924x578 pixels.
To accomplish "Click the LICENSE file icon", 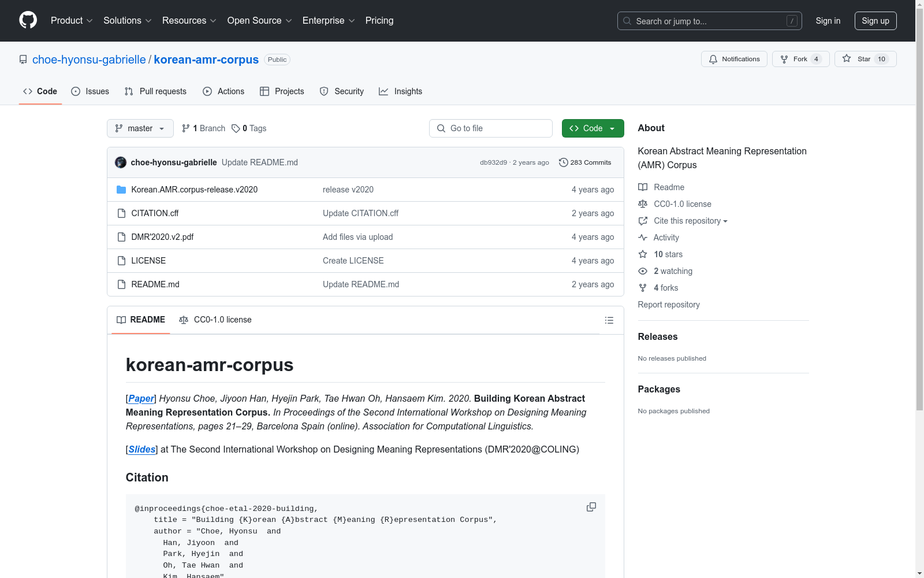I will [121, 261].
